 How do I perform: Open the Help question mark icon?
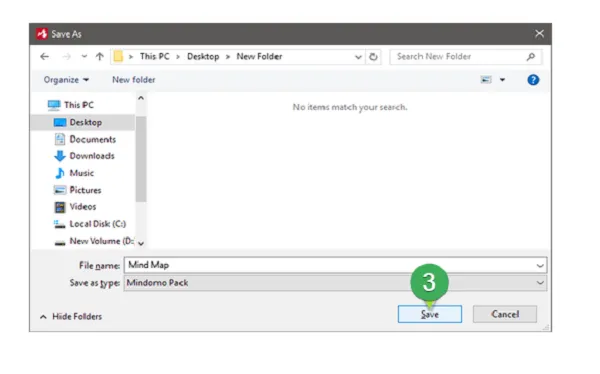[533, 80]
